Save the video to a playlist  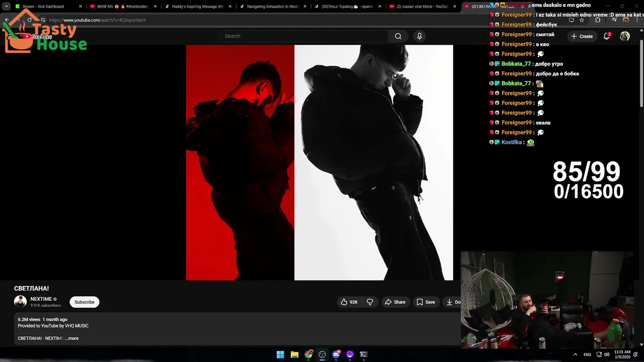point(426,302)
